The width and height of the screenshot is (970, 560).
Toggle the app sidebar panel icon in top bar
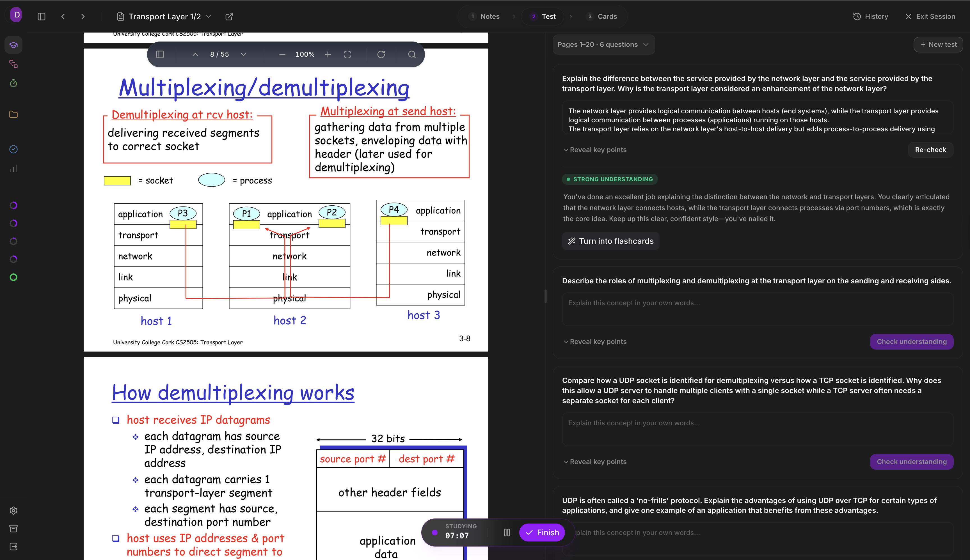(42, 17)
